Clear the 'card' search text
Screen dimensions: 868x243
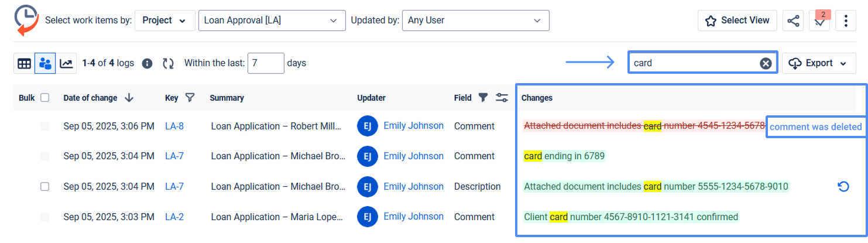(x=765, y=63)
